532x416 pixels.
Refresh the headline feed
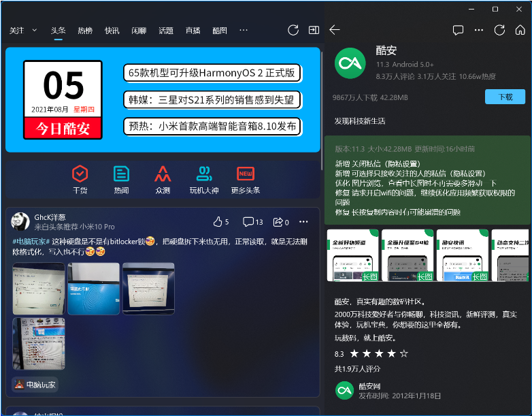293,30
